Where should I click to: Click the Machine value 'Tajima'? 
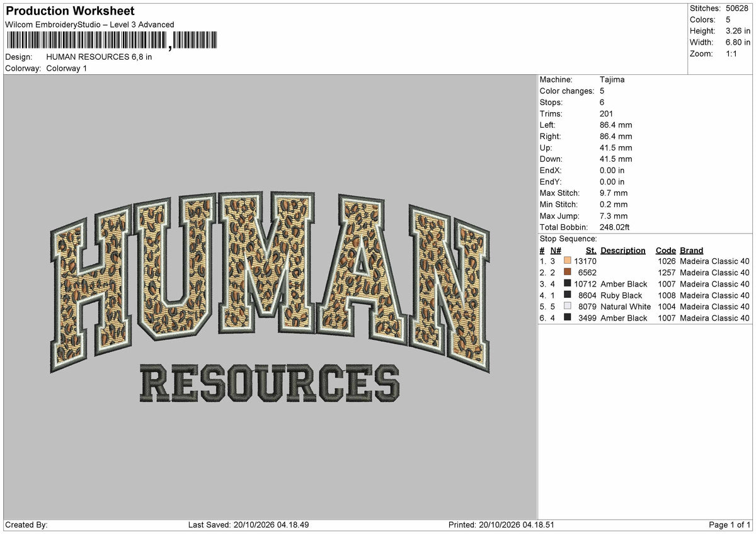[612, 79]
